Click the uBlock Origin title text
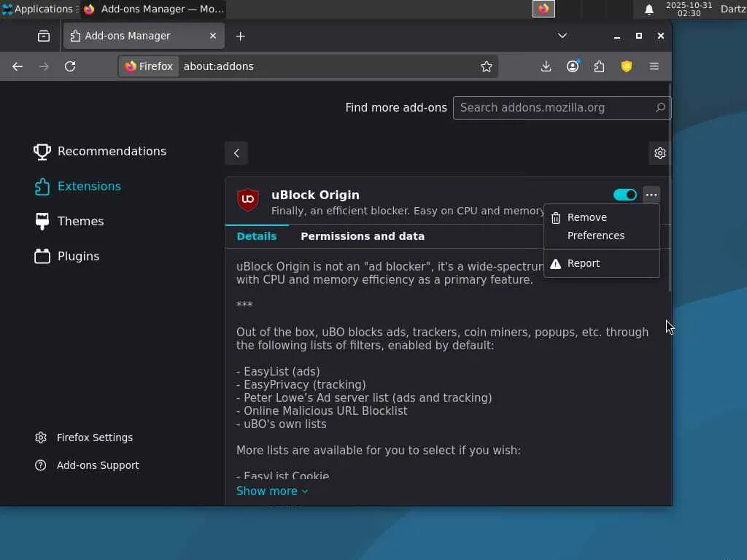 pyautogui.click(x=315, y=195)
